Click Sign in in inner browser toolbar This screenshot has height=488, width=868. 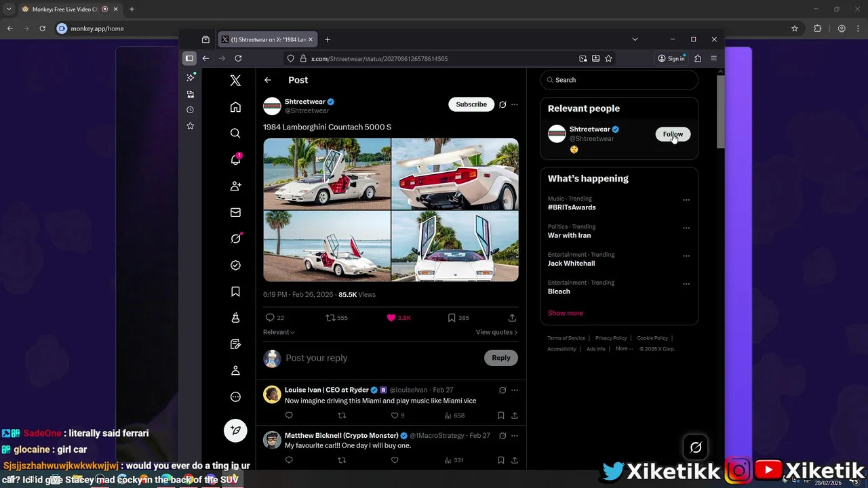point(671,58)
